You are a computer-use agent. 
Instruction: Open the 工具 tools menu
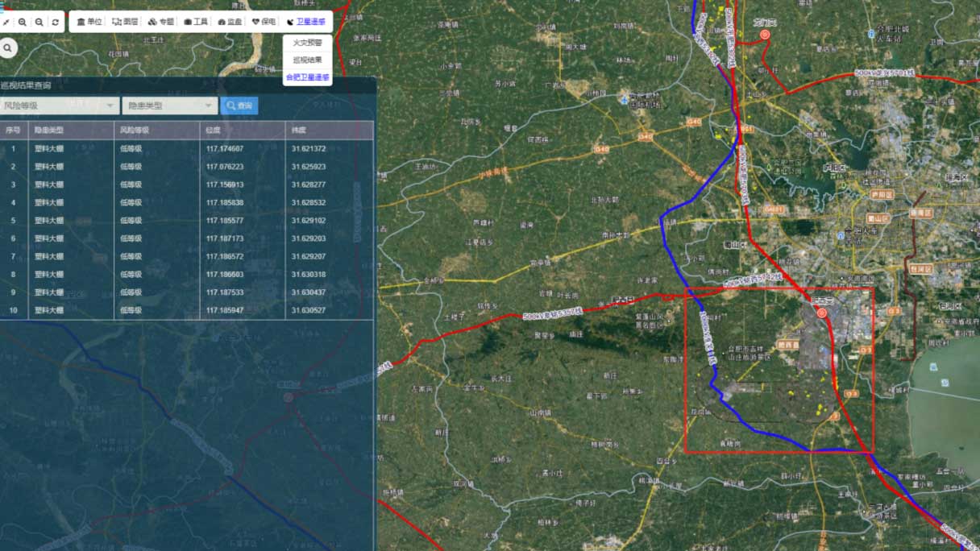196,22
